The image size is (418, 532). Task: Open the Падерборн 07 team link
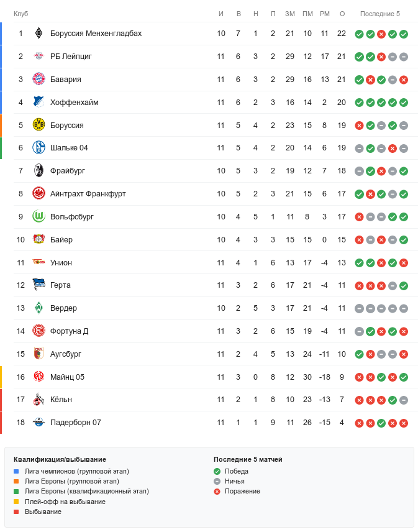75,423
